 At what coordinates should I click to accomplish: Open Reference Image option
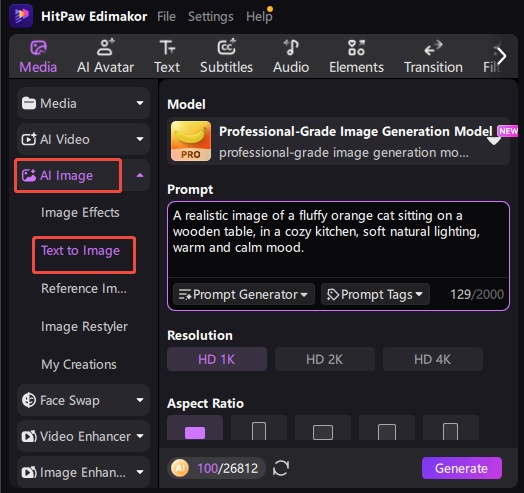click(x=84, y=288)
